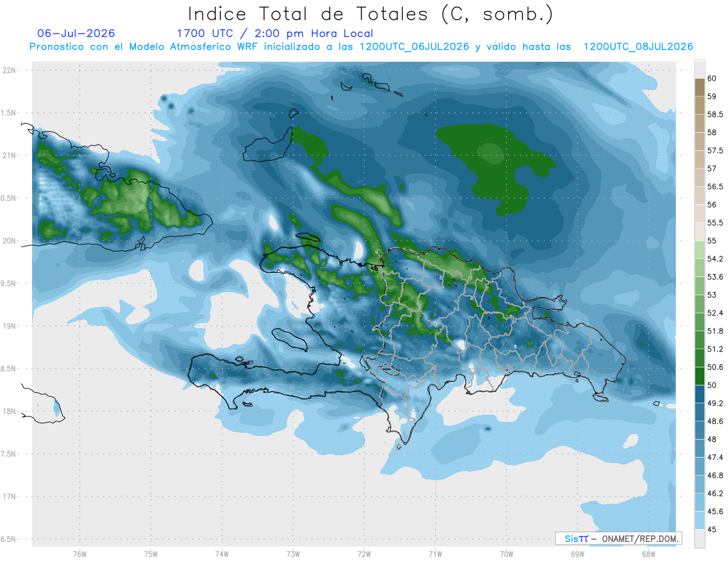The width and height of the screenshot is (728, 562).
Task: Click the longitude axis label '69W'
Action: [578, 554]
